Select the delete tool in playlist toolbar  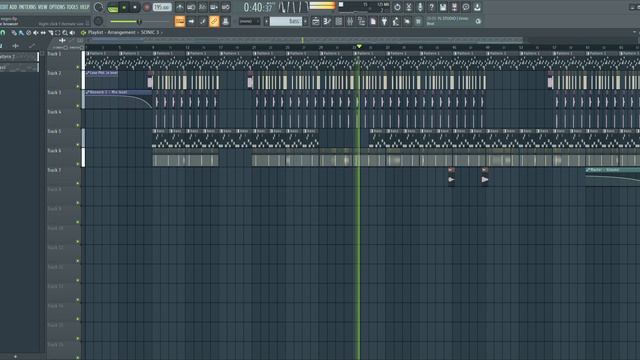point(29,33)
